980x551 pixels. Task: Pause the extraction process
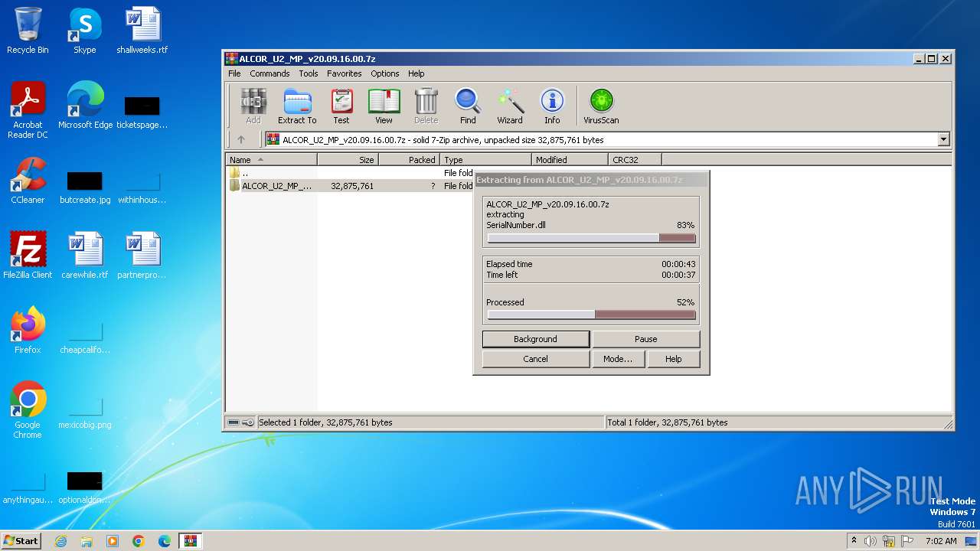point(646,339)
